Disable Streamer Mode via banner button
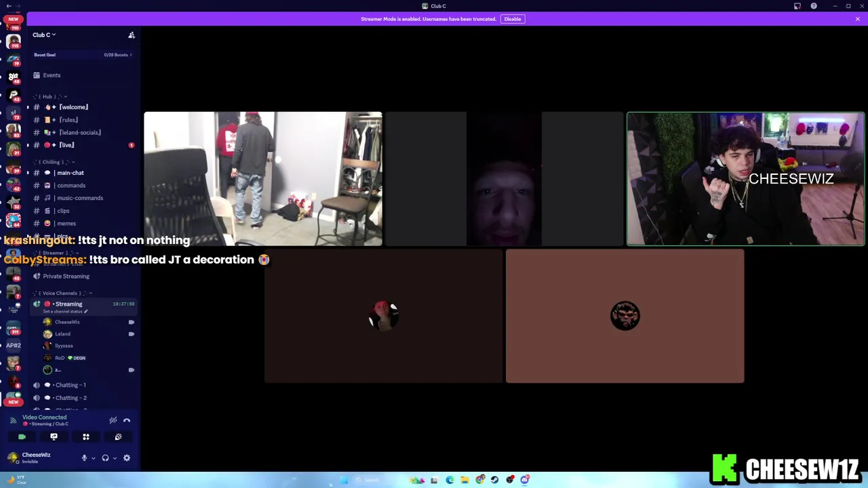The image size is (868, 488). point(512,19)
